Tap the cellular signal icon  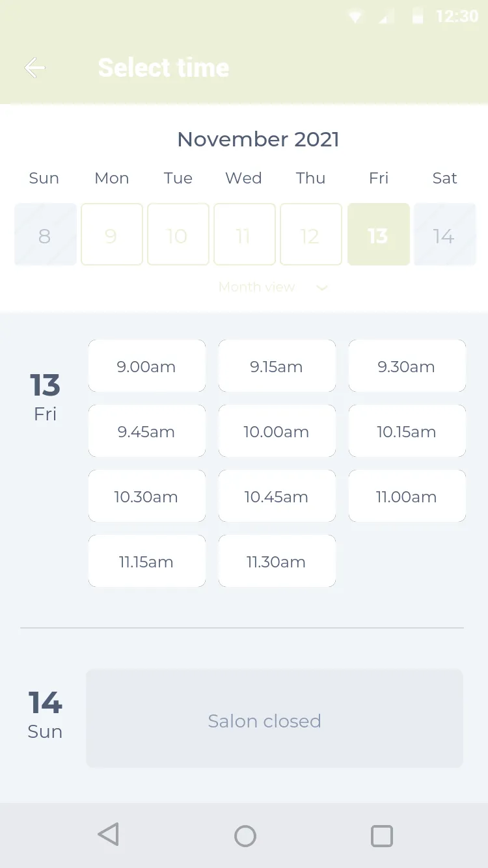click(x=386, y=17)
